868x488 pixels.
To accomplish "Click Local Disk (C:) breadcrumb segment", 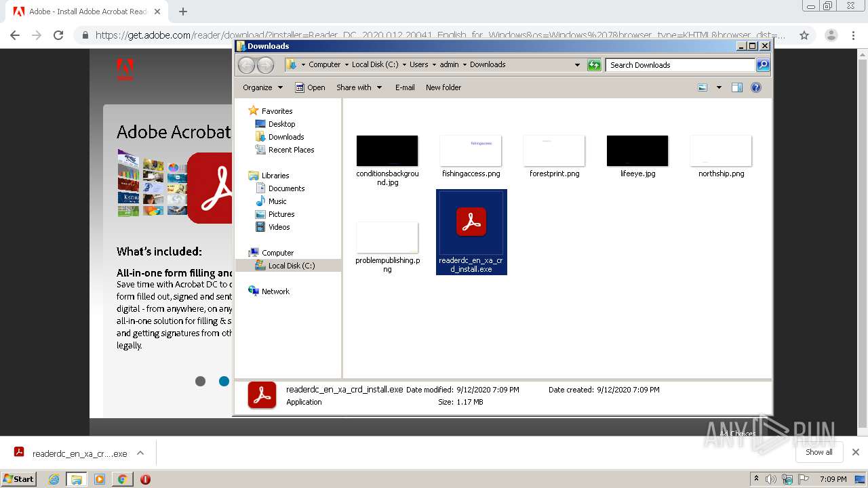I will tap(375, 65).
